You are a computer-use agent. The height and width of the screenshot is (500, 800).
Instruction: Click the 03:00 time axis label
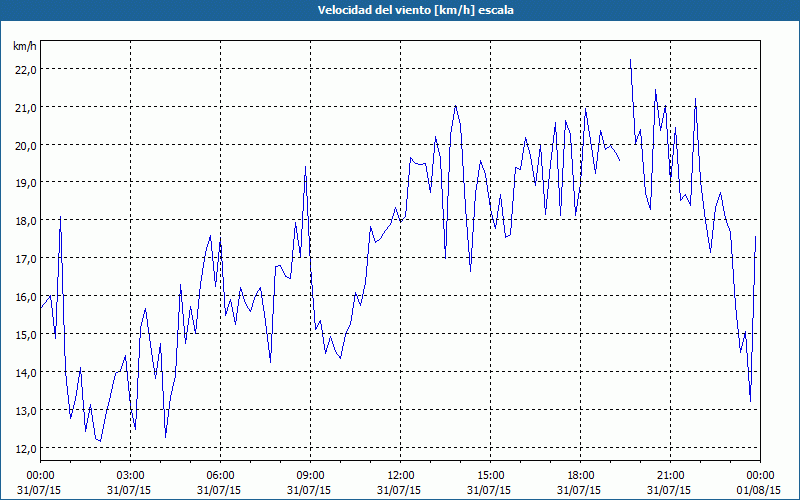point(130,476)
